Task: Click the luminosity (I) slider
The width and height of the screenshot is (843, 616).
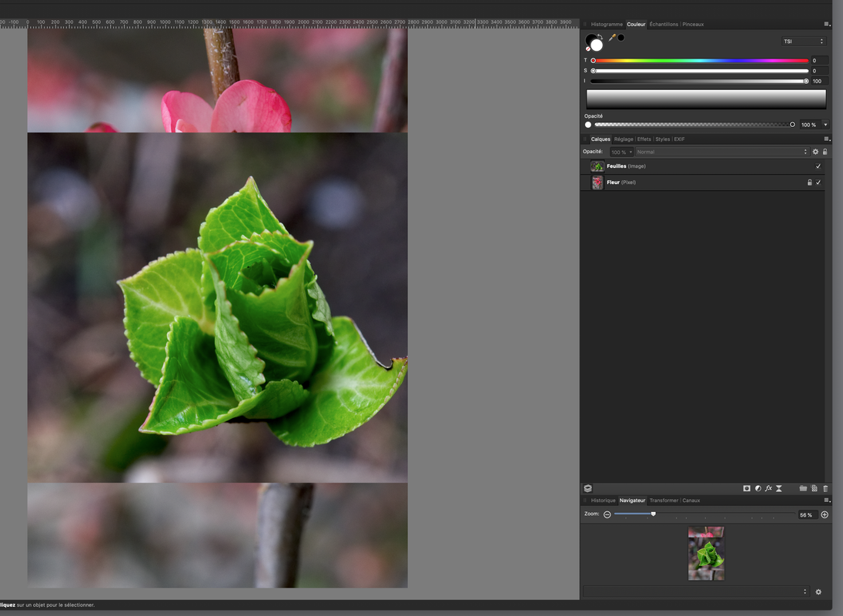Action: [x=701, y=81]
